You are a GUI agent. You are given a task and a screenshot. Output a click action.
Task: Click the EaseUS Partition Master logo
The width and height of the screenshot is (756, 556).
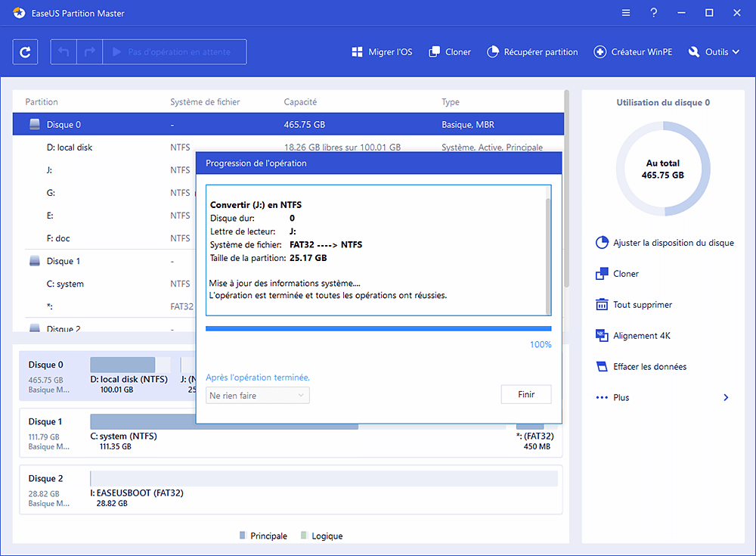click(x=20, y=13)
